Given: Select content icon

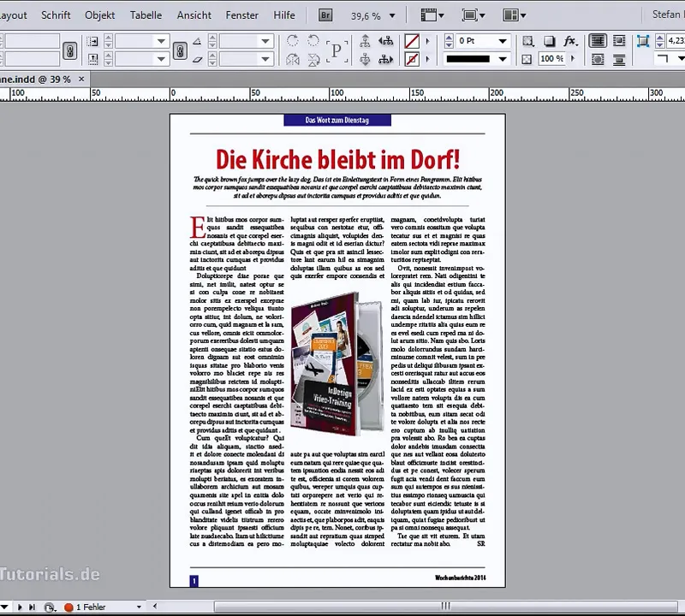Looking at the screenshot, I should point(365,59).
